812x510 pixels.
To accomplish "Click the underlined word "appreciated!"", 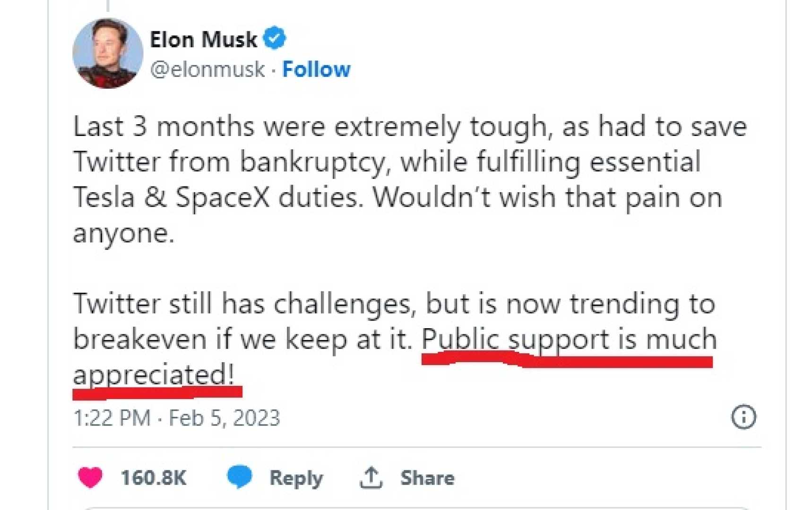I will click(154, 375).
